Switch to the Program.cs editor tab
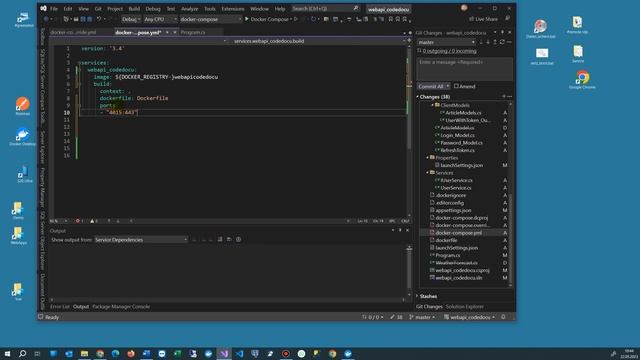The width and height of the screenshot is (640, 360). (193, 32)
